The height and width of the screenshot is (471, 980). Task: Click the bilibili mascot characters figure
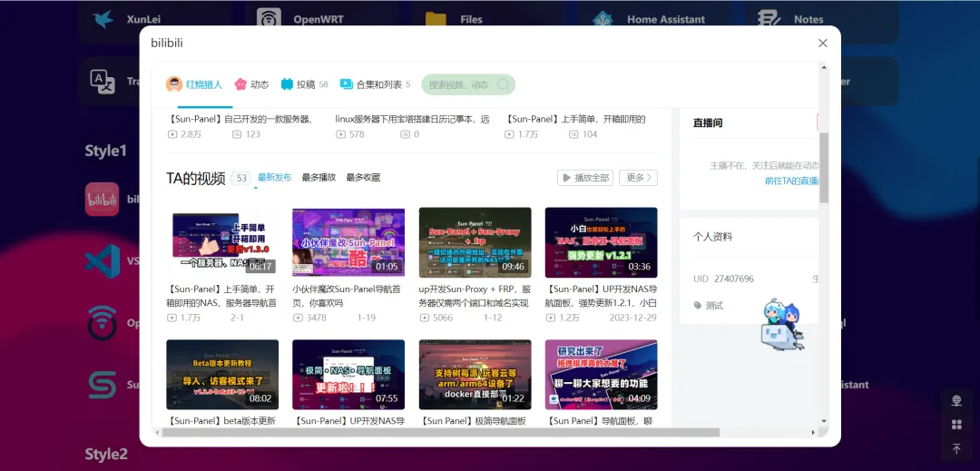(x=782, y=324)
